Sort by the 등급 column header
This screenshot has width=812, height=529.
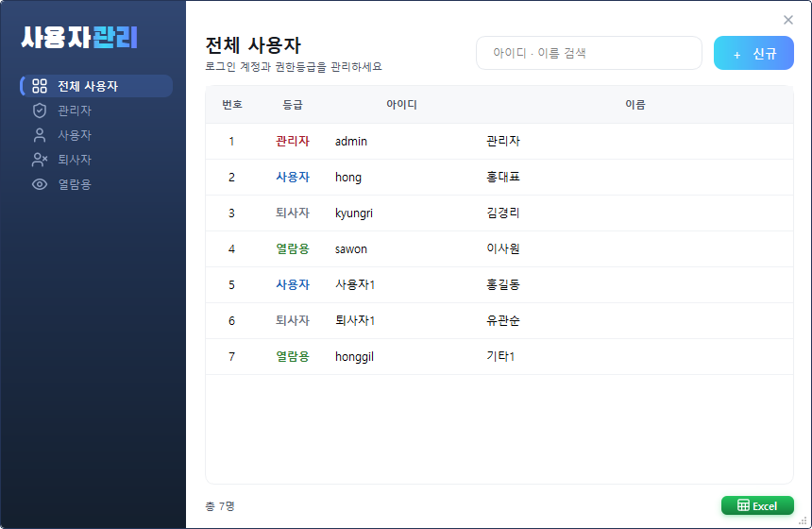click(293, 105)
